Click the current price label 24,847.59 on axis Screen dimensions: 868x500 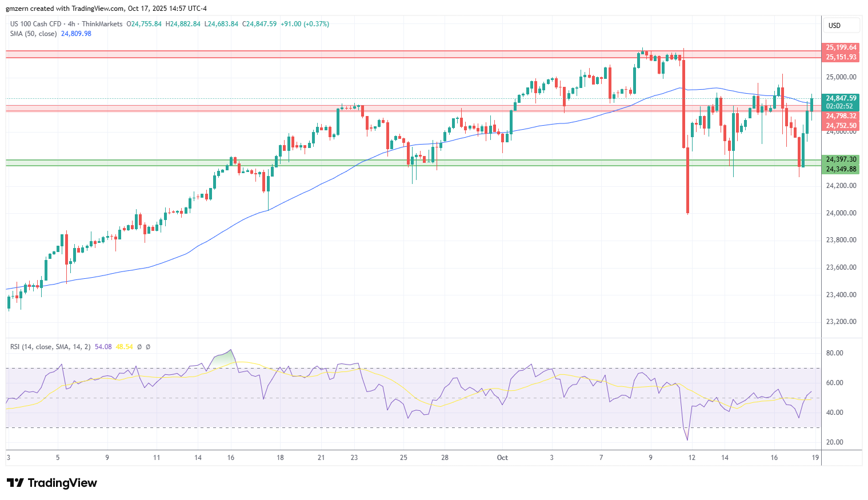click(841, 98)
